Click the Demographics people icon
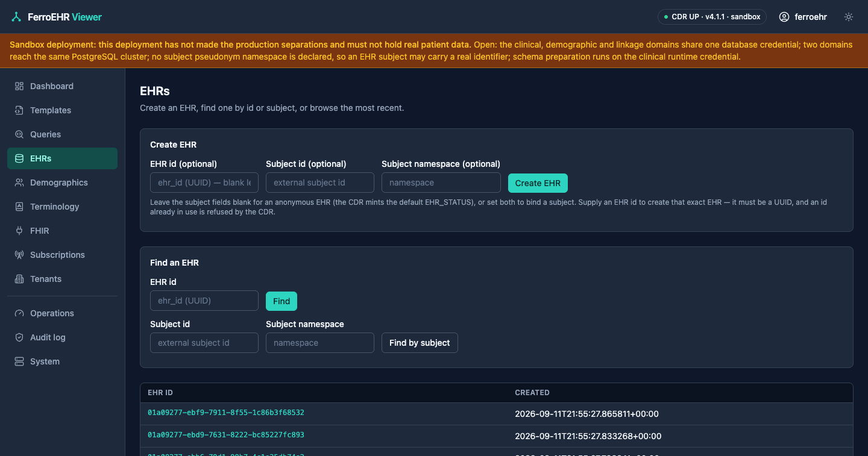 click(x=19, y=183)
